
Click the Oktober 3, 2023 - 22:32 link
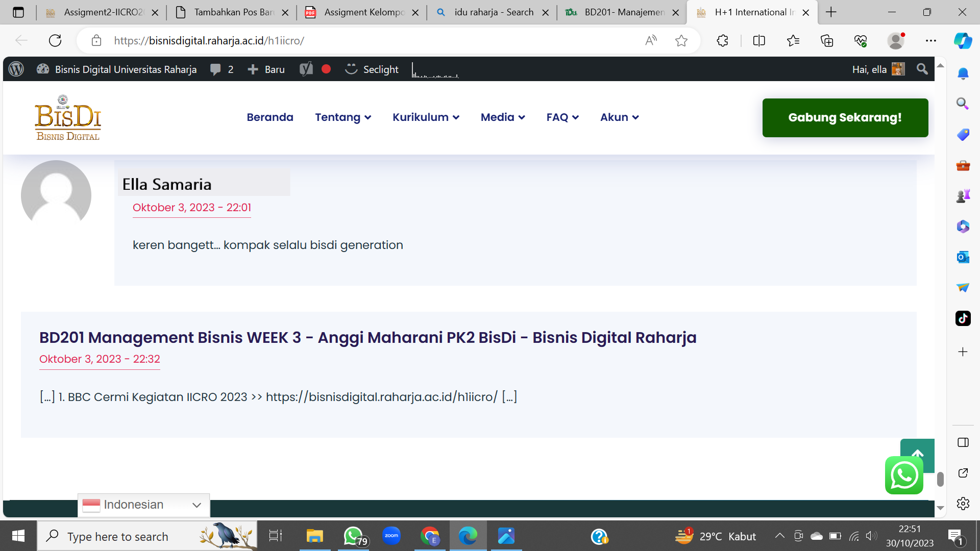(100, 359)
